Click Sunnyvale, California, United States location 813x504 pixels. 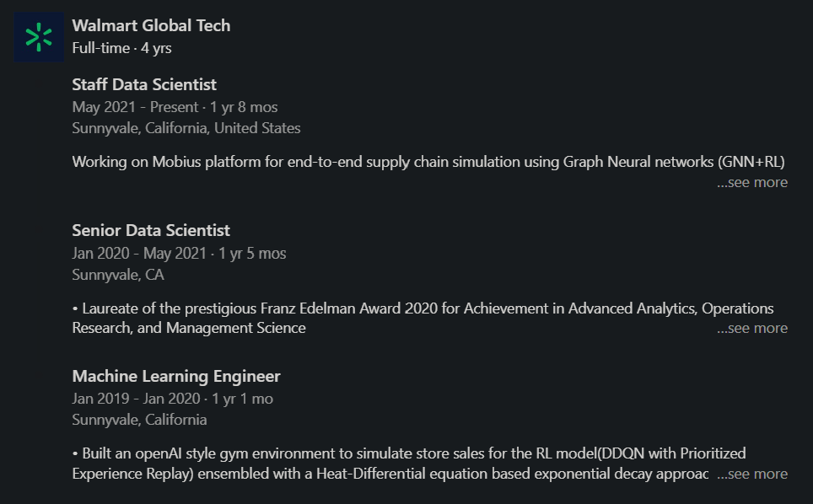(x=186, y=128)
